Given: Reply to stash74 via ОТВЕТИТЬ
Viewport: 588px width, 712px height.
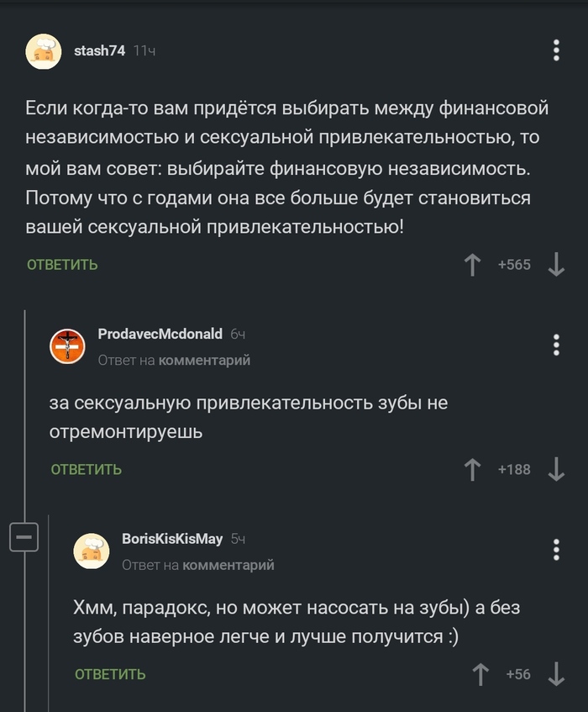Looking at the screenshot, I should click(62, 265).
